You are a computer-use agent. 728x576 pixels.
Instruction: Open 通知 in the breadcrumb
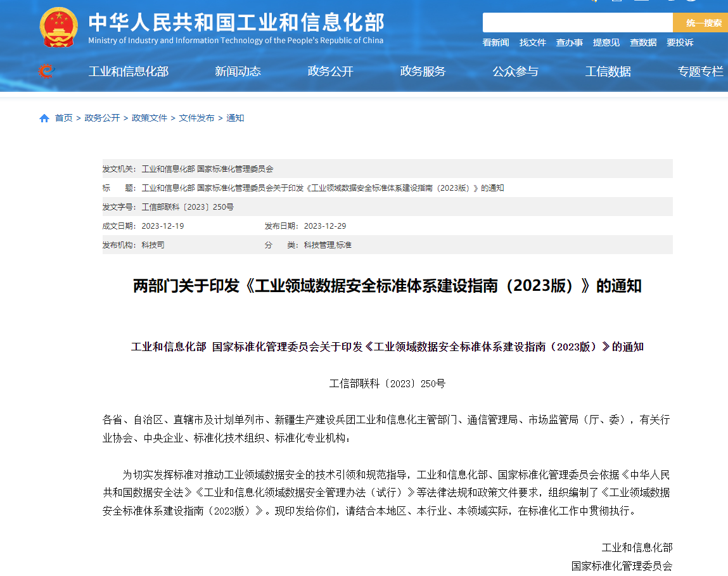pyautogui.click(x=236, y=118)
